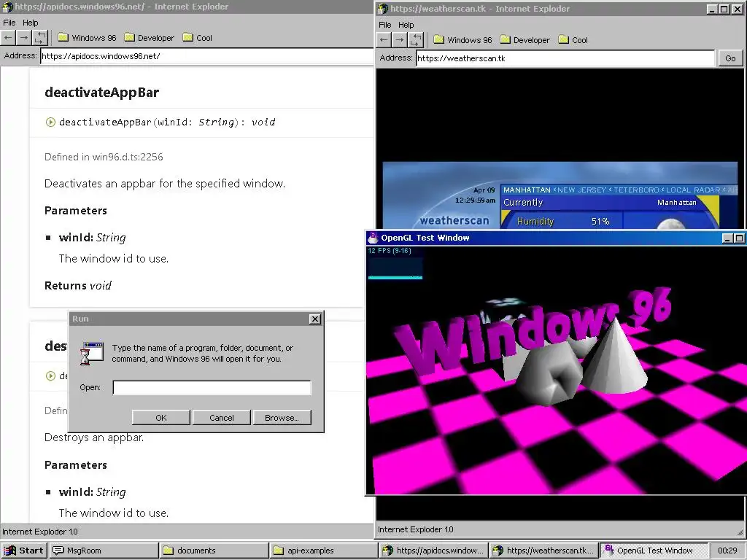The height and width of the screenshot is (560, 747).
Task: Switch to MsgRoom in the taskbar
Action: point(104,551)
